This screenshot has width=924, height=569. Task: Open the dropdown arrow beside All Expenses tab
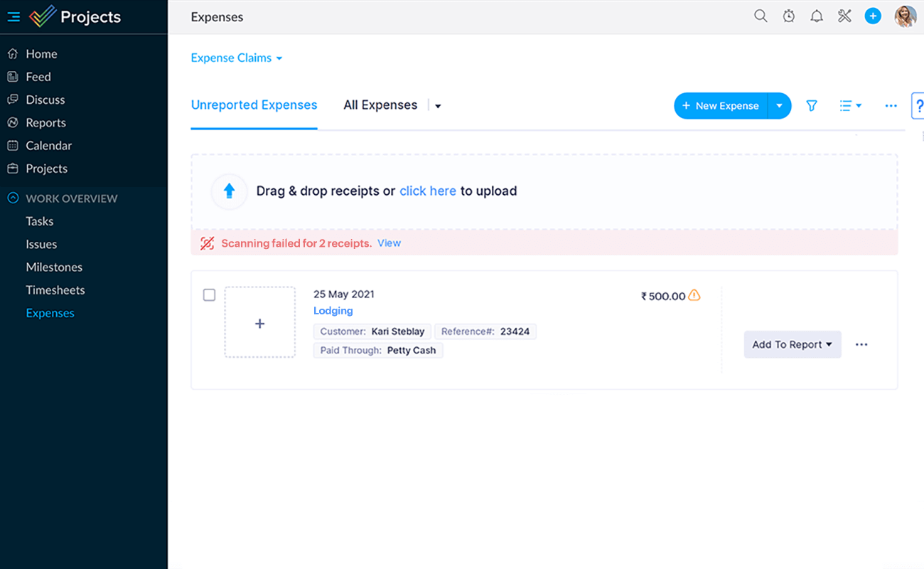tap(437, 105)
